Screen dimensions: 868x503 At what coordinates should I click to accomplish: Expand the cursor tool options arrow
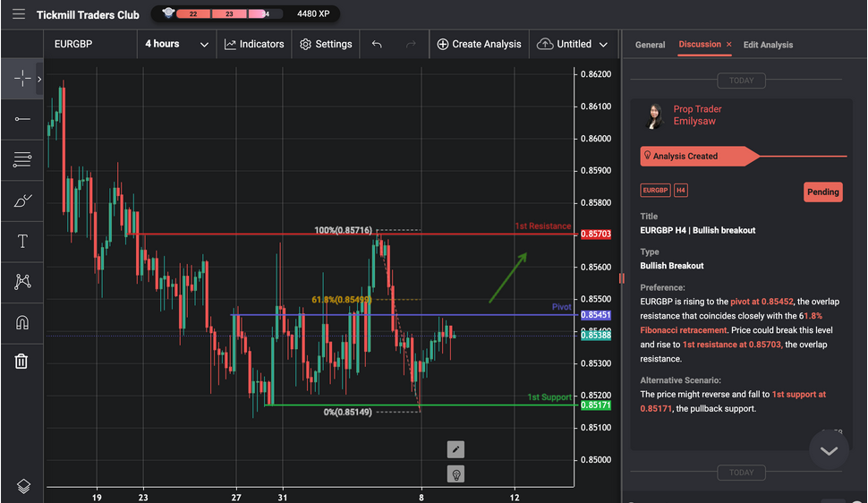[39, 80]
